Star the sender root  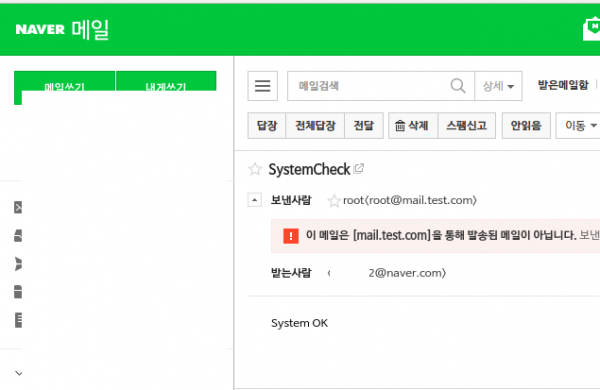point(334,201)
